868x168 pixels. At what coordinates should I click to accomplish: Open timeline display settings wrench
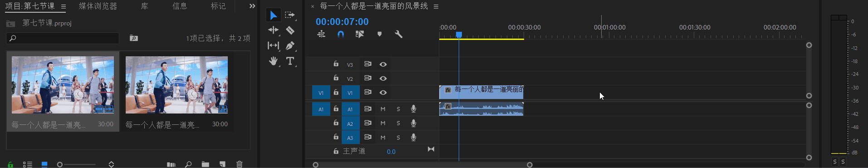pyautogui.click(x=398, y=34)
